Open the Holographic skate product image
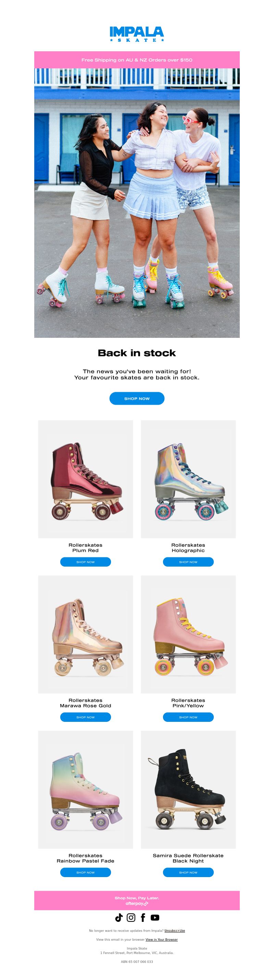This screenshot has width=274, height=980. tap(188, 479)
